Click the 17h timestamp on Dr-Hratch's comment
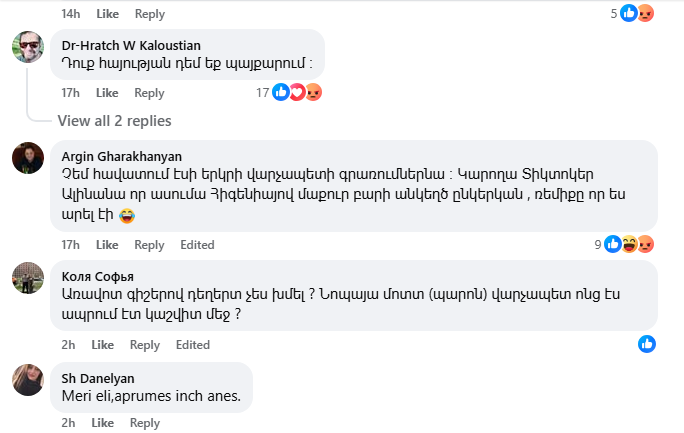This screenshot has height=433, width=684. 70,93
